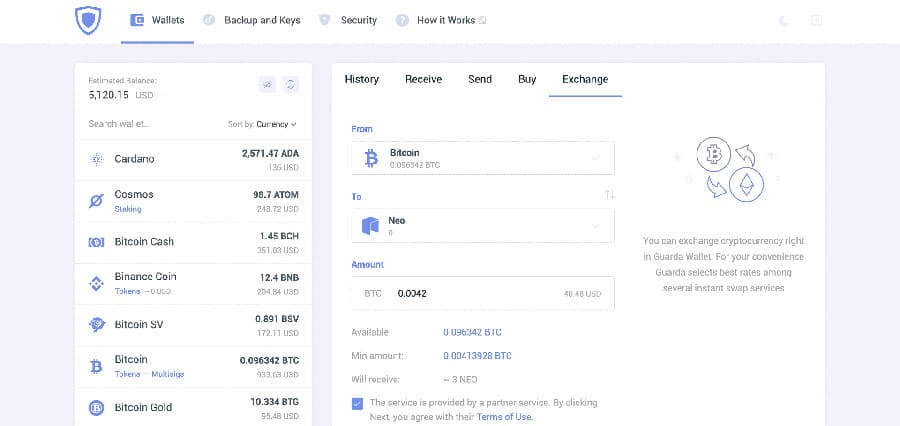Click the Cosmos coin icon
The height and width of the screenshot is (426, 900).
pos(97,201)
